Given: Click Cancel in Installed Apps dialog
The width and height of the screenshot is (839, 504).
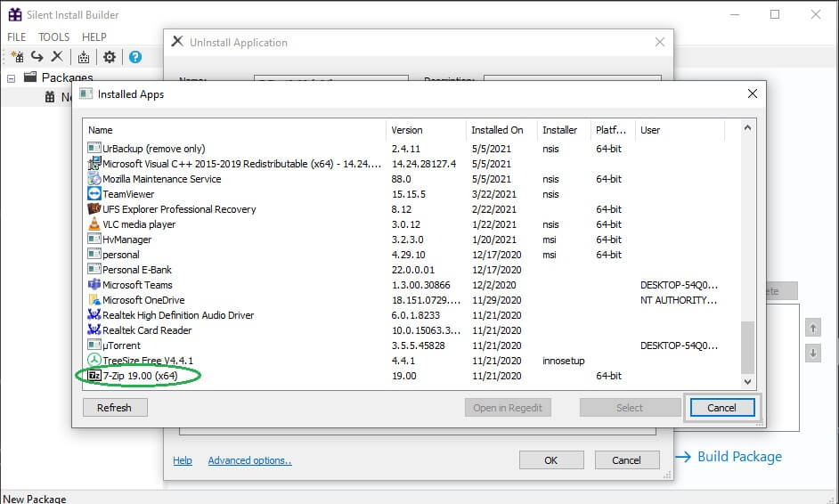Looking at the screenshot, I should click(721, 408).
